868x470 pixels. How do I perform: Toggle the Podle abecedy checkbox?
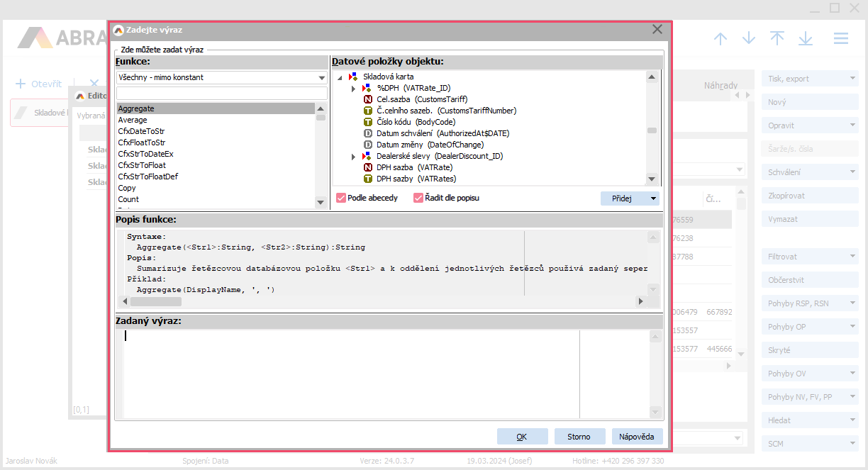(341, 198)
